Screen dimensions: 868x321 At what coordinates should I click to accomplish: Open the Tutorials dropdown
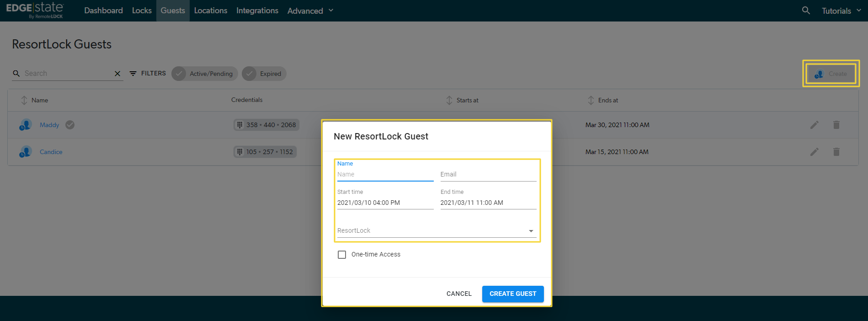(841, 11)
